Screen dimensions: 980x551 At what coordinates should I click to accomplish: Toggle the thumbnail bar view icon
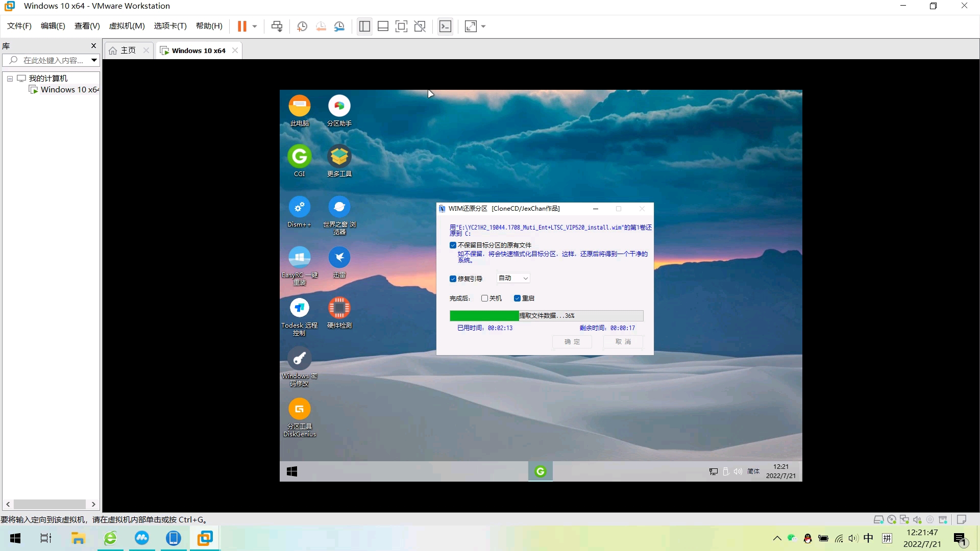pyautogui.click(x=383, y=26)
